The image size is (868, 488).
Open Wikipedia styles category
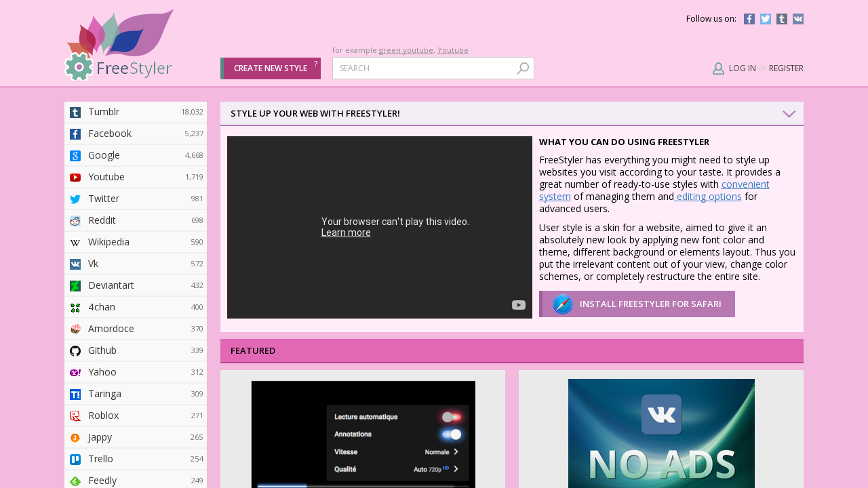tap(136, 243)
